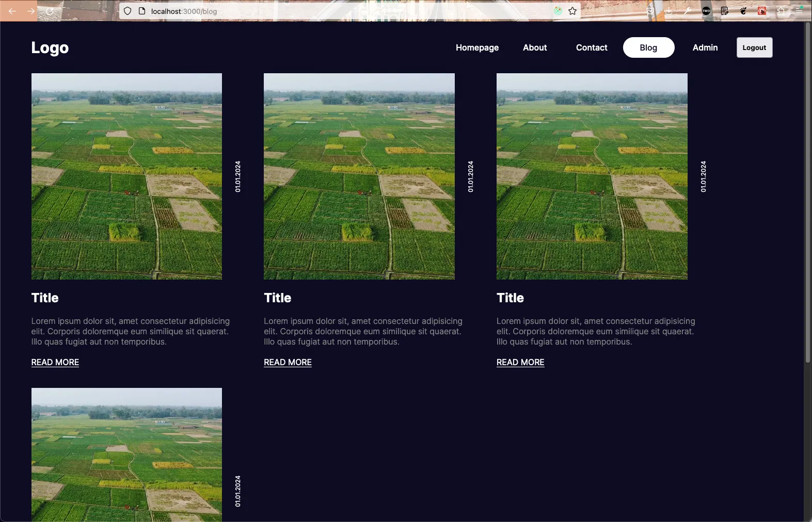Click READ MORE on first post
This screenshot has width=812, height=522.
55,362
